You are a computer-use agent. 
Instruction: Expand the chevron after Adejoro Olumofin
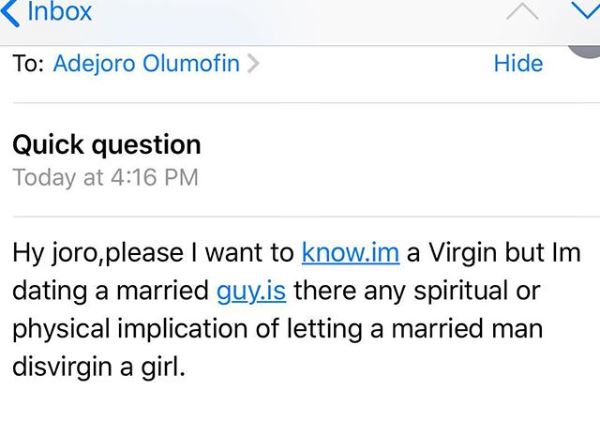tap(253, 65)
